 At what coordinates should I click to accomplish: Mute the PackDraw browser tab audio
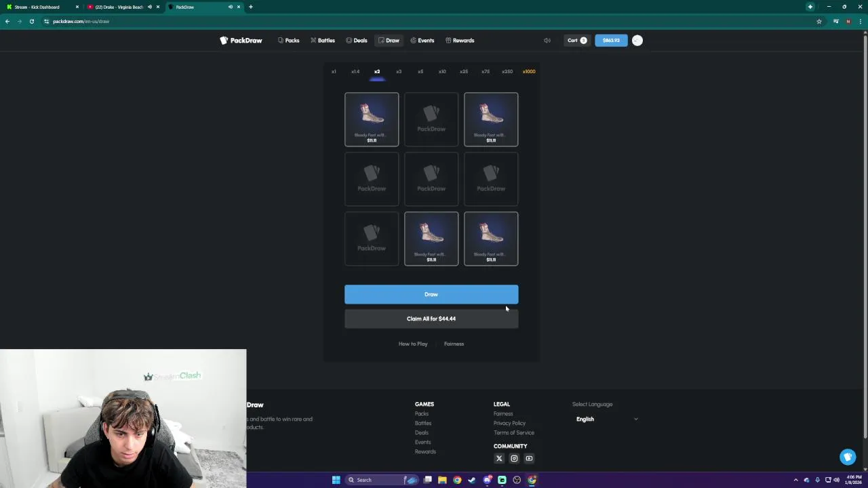coord(231,7)
